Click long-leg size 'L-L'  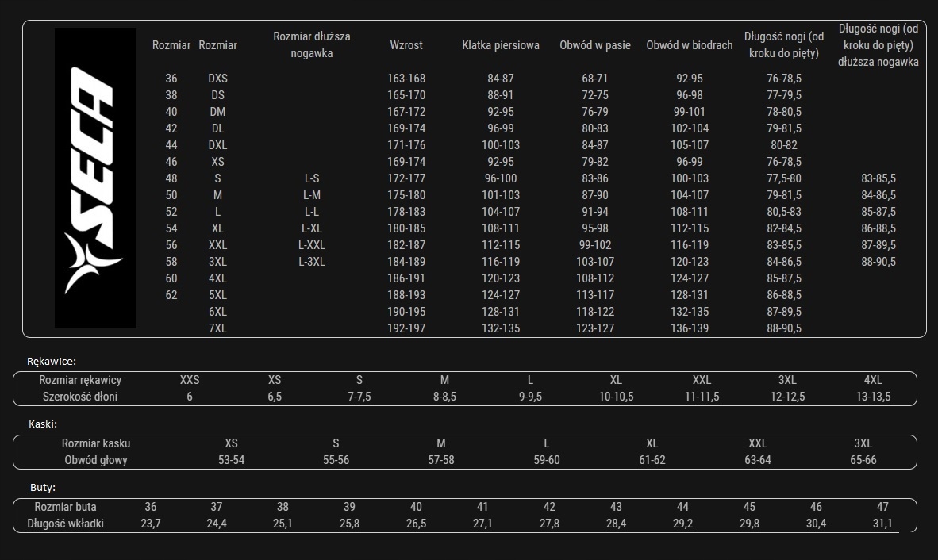tap(312, 212)
